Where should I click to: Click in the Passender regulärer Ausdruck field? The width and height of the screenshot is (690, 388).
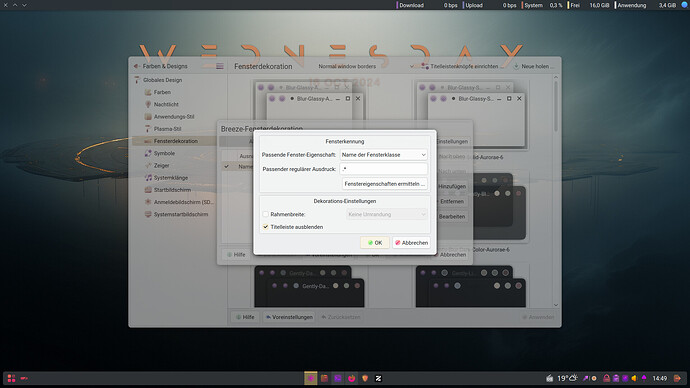pos(383,169)
